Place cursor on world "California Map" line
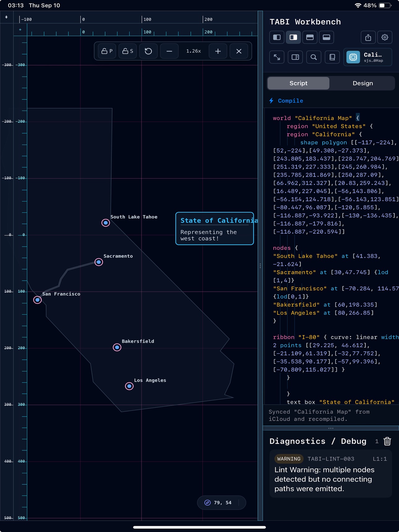 coord(316,118)
